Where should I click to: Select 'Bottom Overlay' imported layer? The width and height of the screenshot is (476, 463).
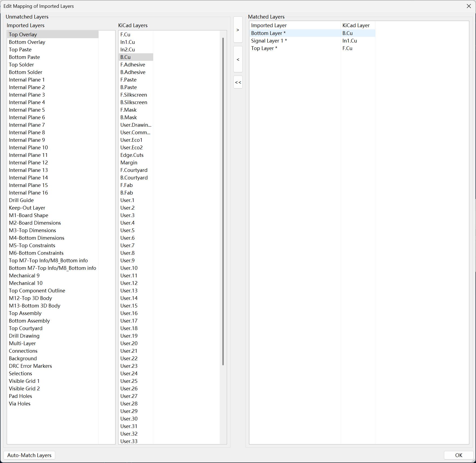click(x=53, y=42)
